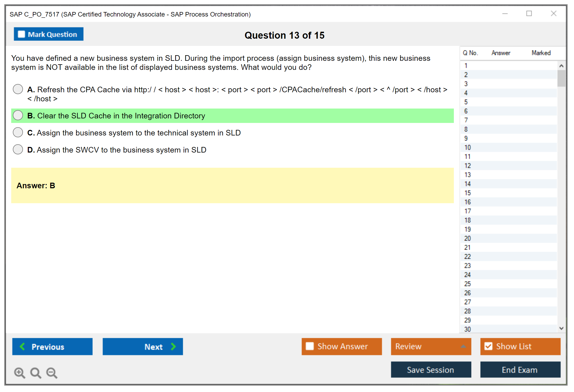Click the Previous question button
This screenshot has width=574, height=392.
click(52, 346)
